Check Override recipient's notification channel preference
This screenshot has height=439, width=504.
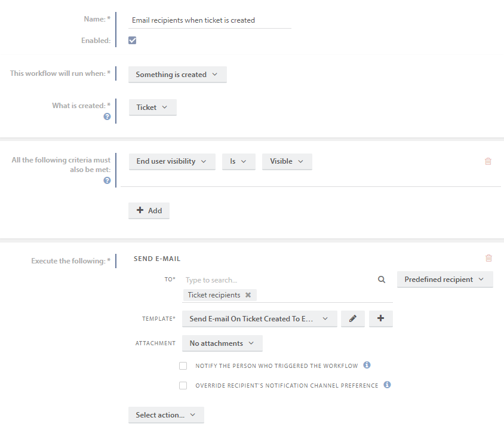[183, 385]
